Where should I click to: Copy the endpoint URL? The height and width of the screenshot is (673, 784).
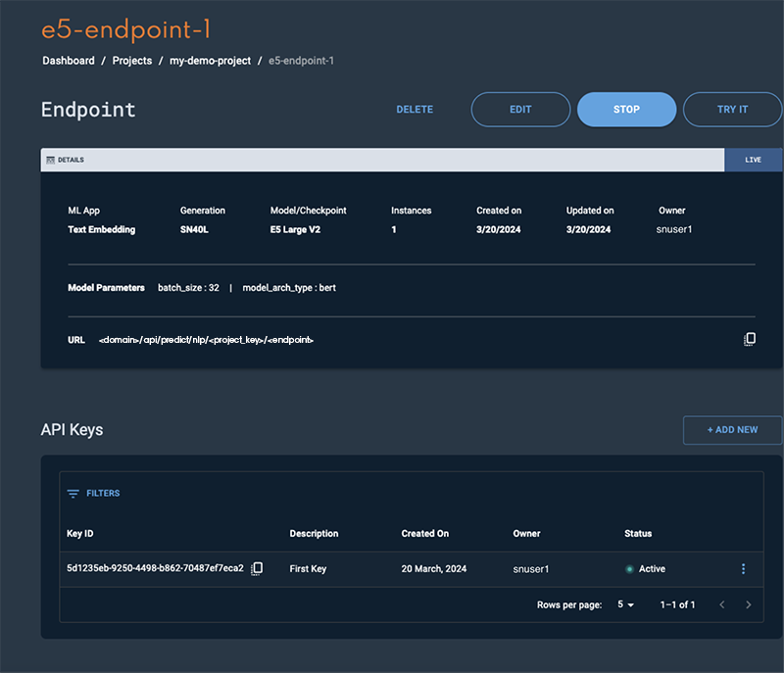(749, 338)
